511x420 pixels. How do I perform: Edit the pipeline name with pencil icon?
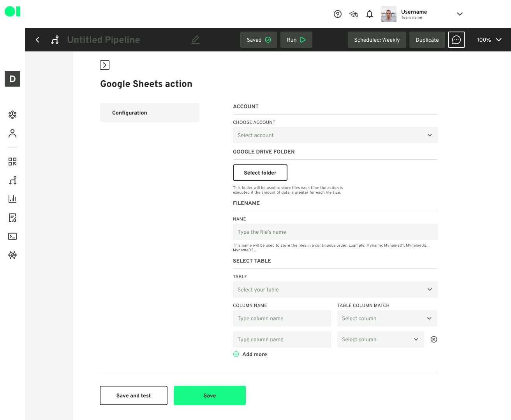tap(196, 40)
